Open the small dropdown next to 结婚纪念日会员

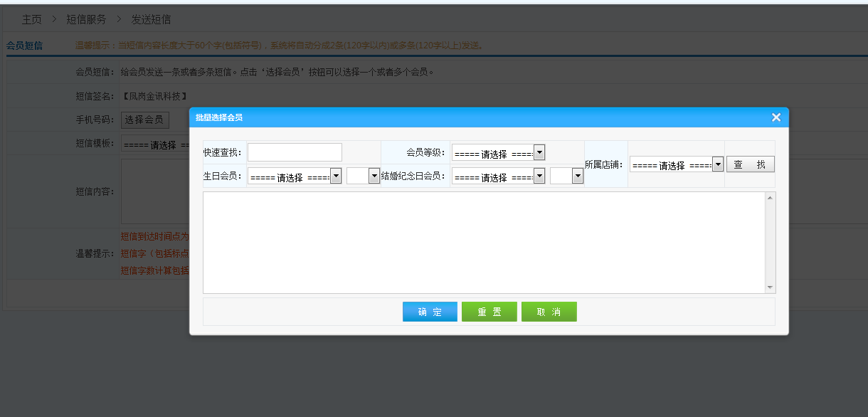567,176
